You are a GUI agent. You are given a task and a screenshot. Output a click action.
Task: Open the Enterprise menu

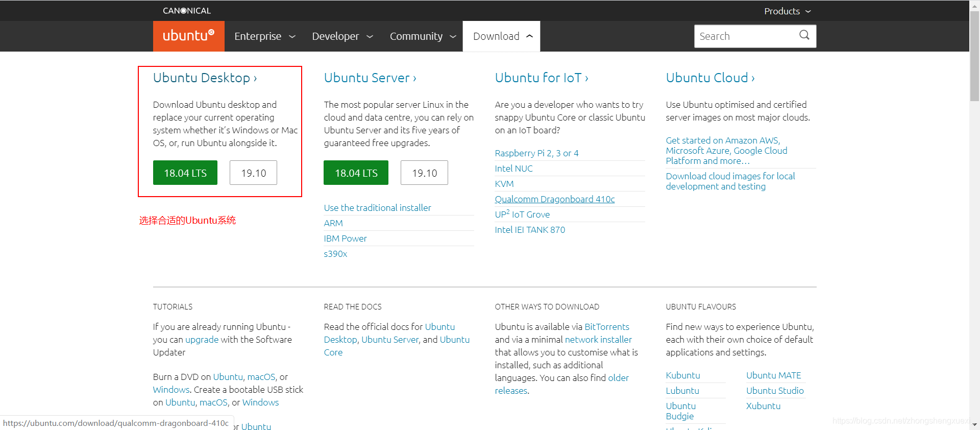click(265, 36)
